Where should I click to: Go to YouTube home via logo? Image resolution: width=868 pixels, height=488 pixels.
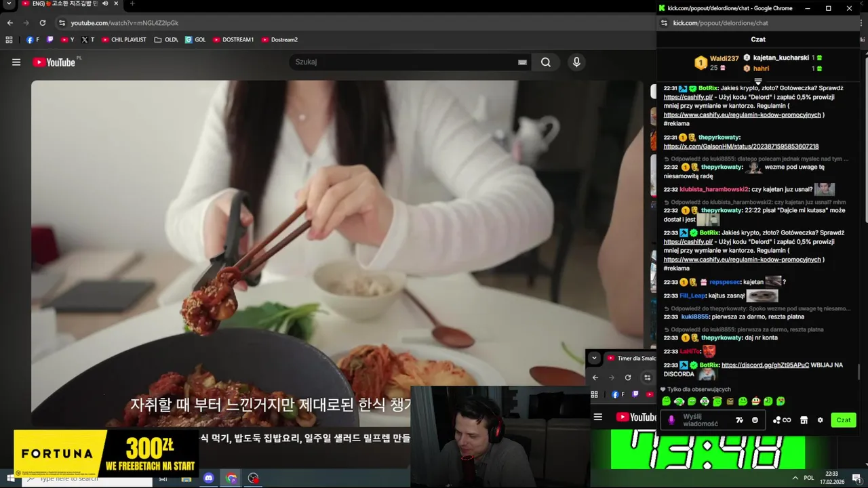point(54,62)
